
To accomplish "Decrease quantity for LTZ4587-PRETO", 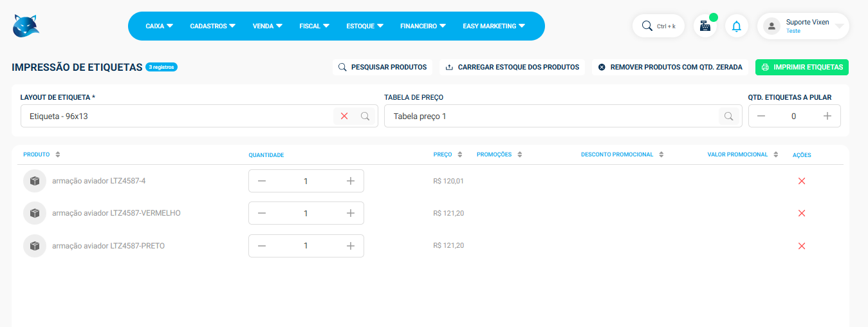I will coord(262,246).
